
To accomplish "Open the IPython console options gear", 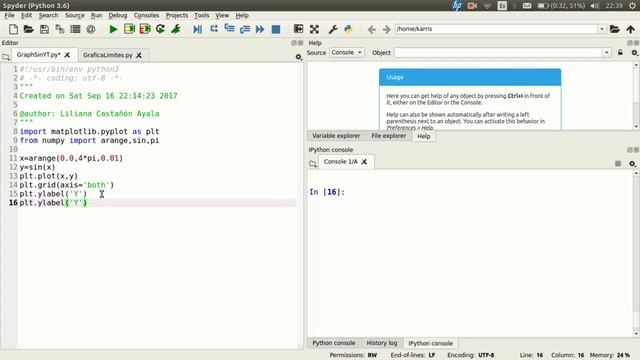I will click(632, 164).
